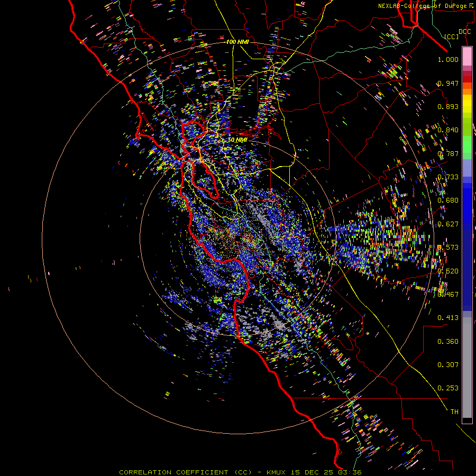Pick the yellow color bar segment
The image size is (476, 476).
click(467, 103)
